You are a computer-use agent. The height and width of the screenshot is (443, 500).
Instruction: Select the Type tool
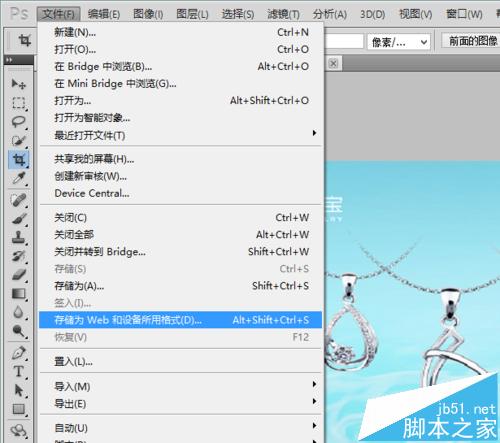pyautogui.click(x=19, y=371)
